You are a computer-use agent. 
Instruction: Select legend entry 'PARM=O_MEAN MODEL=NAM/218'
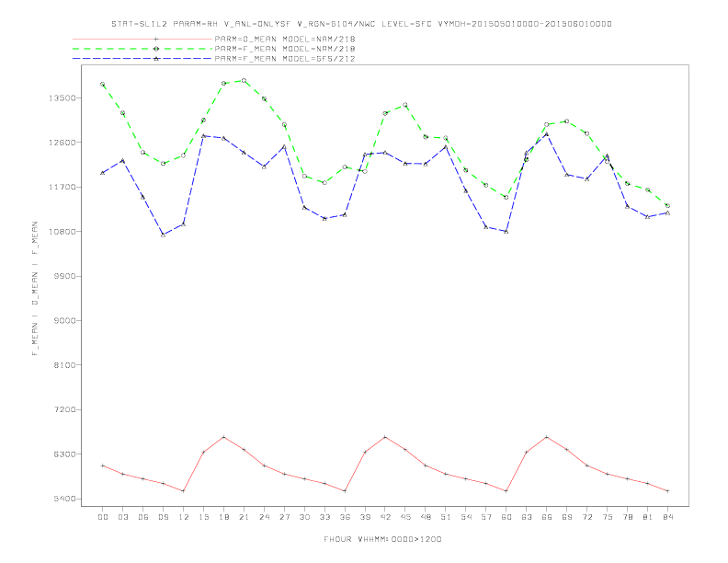point(285,39)
